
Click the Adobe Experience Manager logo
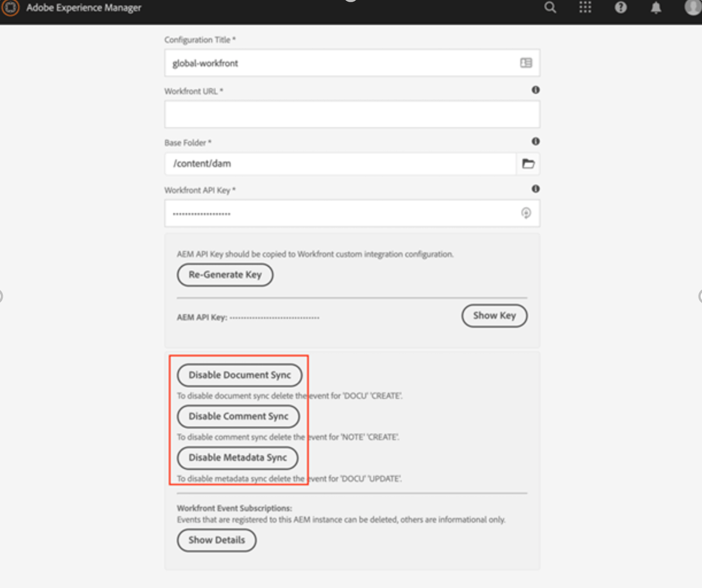[x=11, y=9]
